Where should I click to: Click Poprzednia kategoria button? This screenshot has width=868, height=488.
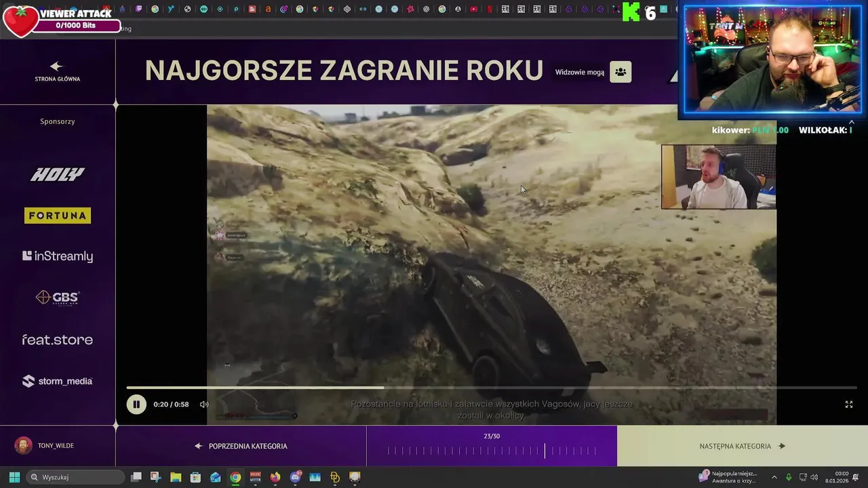(241, 446)
